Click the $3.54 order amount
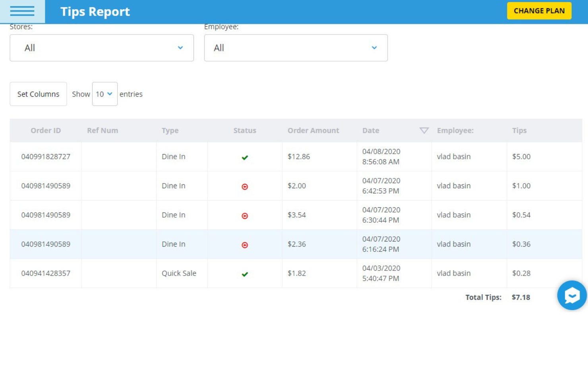The height and width of the screenshot is (392, 588). [x=297, y=215]
